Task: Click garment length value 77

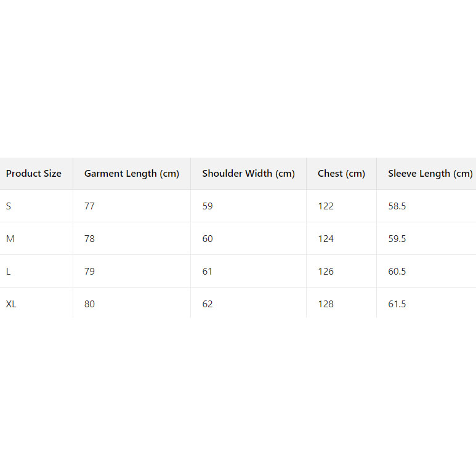Action: coord(90,206)
